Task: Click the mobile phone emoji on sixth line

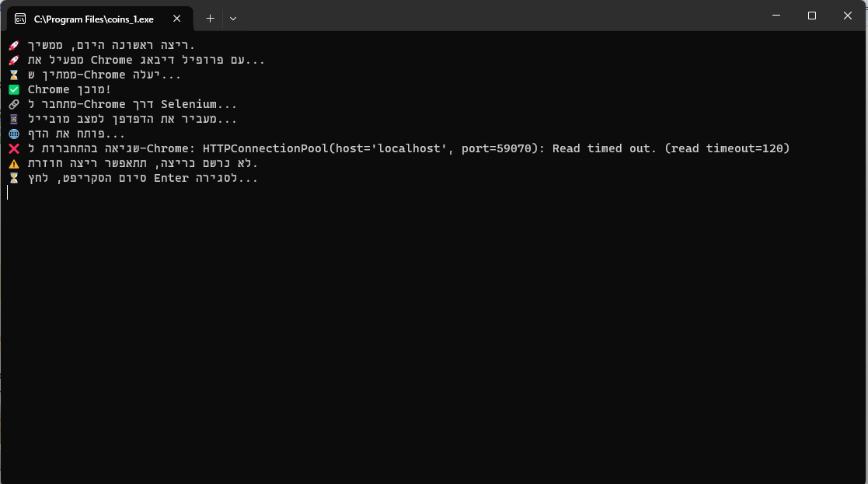Action: click(14, 119)
